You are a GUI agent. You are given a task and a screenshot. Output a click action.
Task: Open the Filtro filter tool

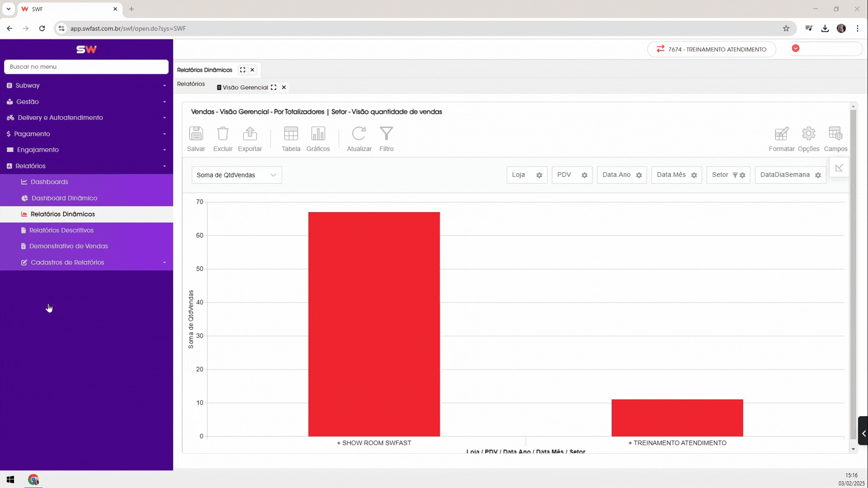coord(386,138)
